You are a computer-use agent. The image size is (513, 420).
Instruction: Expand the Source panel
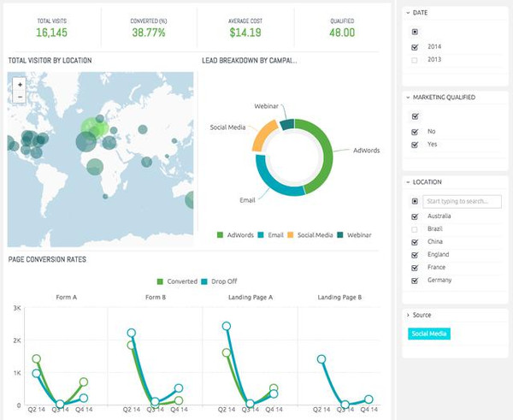[x=408, y=315]
